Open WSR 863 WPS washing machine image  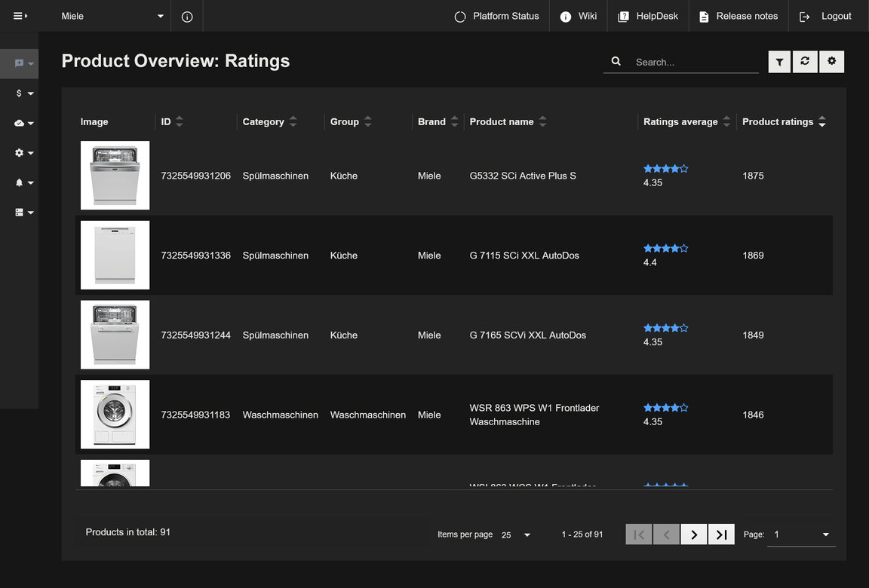tap(115, 415)
